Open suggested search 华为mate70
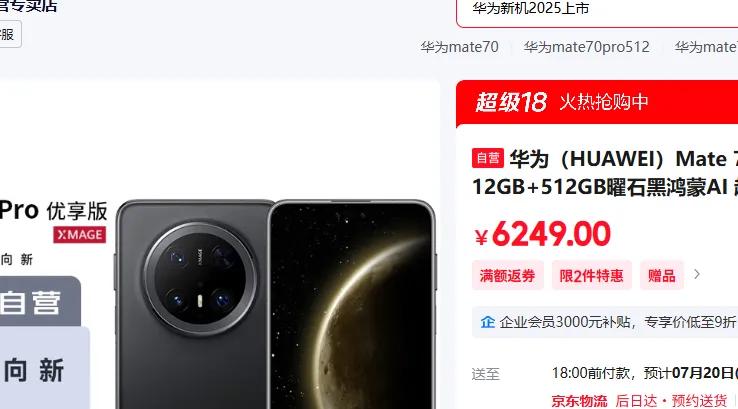The width and height of the screenshot is (738, 409). 459,47
